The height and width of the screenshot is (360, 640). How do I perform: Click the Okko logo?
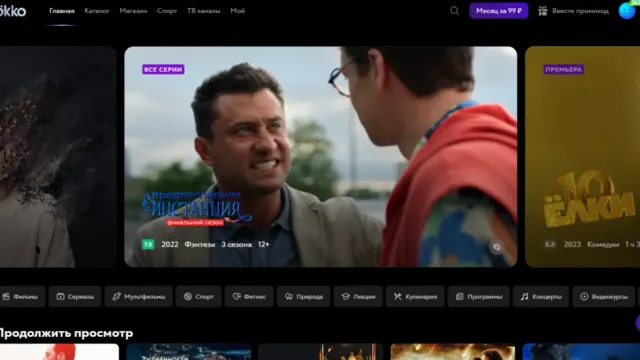pyautogui.click(x=13, y=11)
